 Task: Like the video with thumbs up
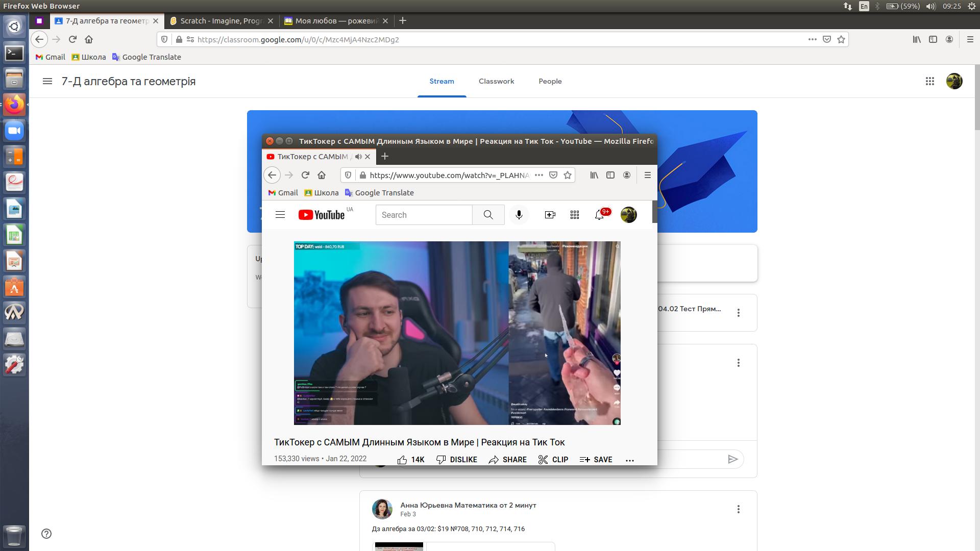(x=402, y=459)
